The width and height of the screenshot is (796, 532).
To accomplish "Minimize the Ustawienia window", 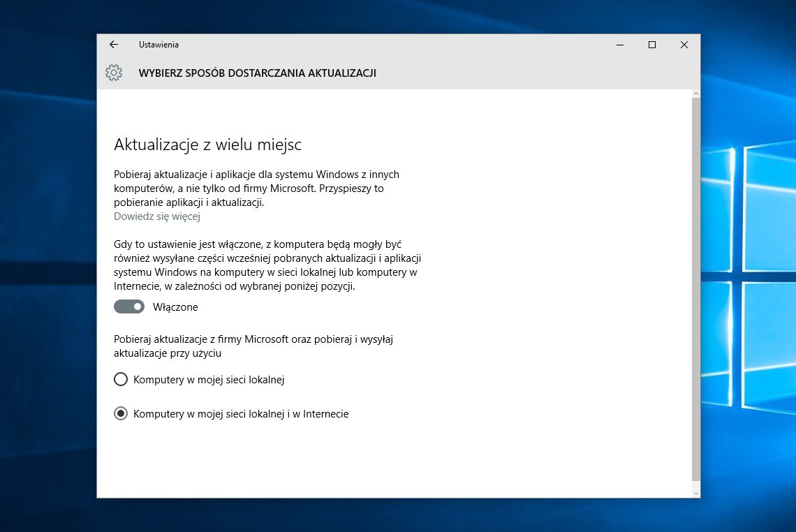I will coord(620,45).
